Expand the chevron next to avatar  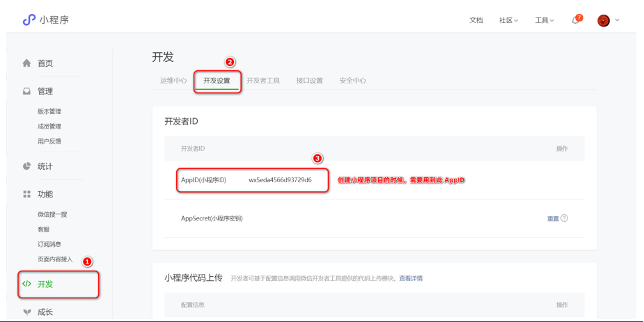click(618, 21)
